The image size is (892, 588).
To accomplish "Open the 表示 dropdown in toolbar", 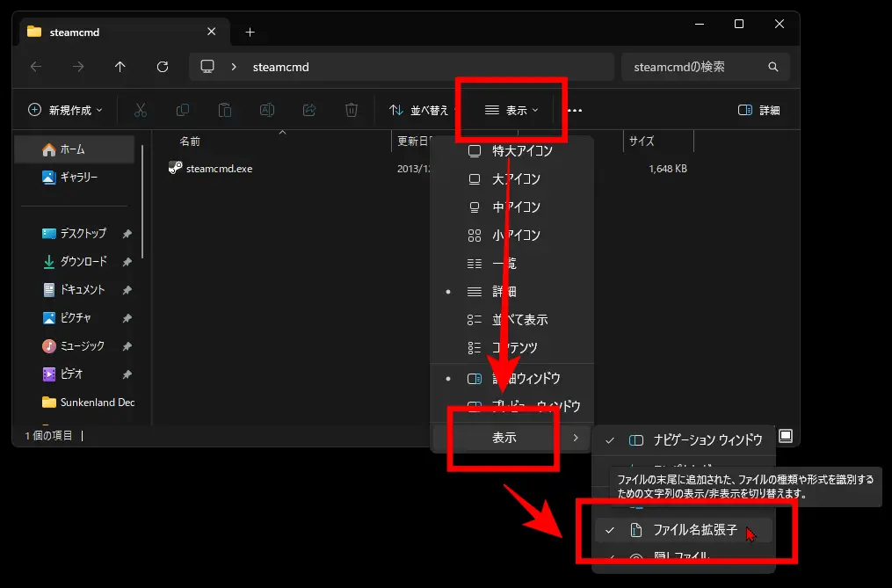I will click(x=511, y=110).
